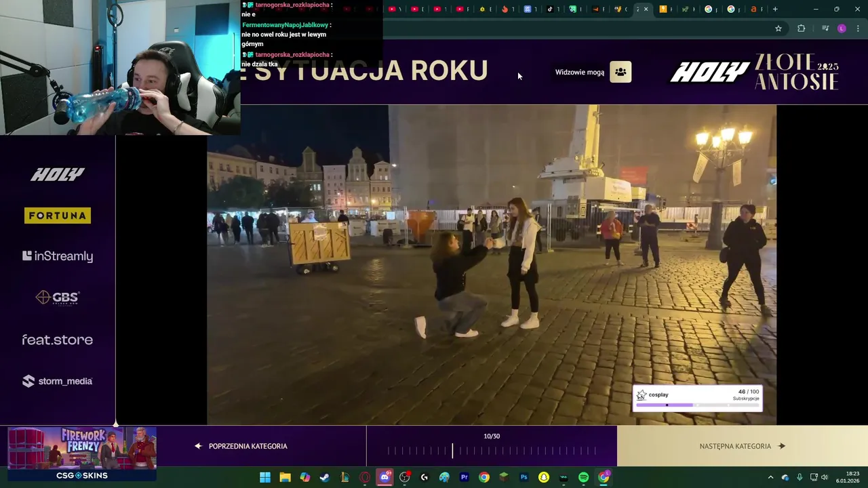The height and width of the screenshot is (488, 868).
Task: Close the active browser tab
Action: [x=646, y=9]
